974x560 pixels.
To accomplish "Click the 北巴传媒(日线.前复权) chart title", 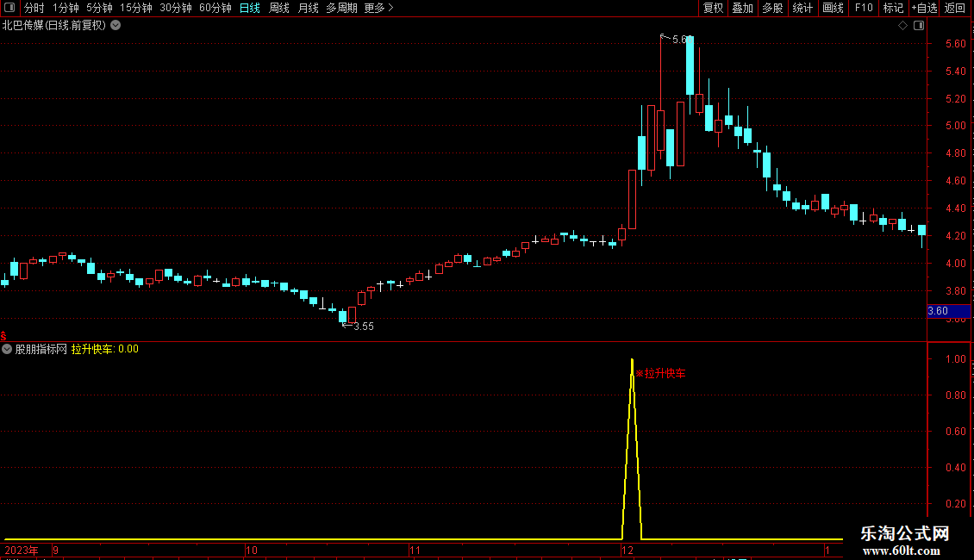I will tap(54, 26).
